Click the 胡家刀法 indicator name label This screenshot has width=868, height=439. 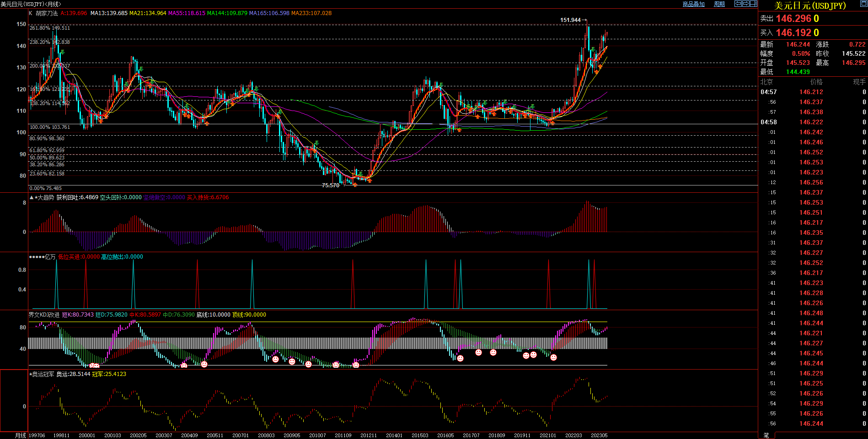(x=47, y=13)
